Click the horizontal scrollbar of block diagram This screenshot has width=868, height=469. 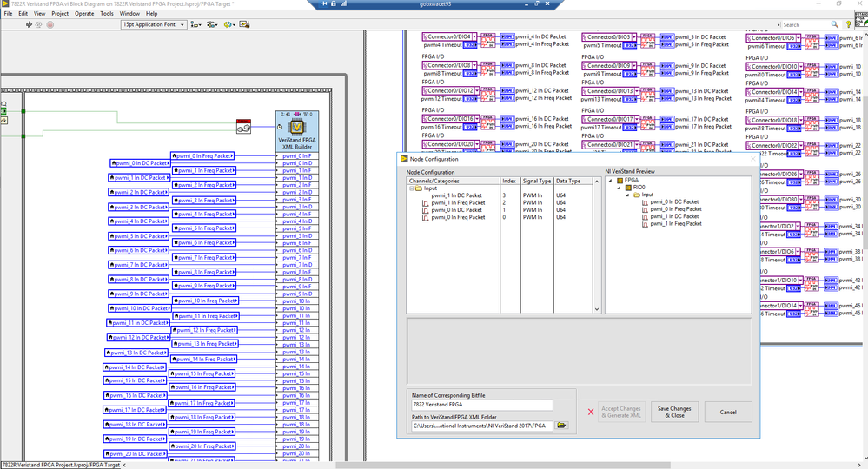coord(504,466)
